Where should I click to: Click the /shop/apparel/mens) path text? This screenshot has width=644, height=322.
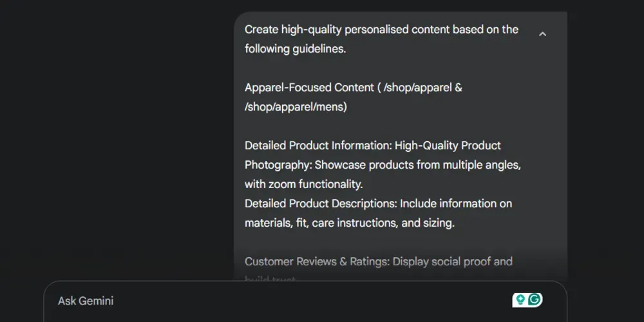[296, 107]
